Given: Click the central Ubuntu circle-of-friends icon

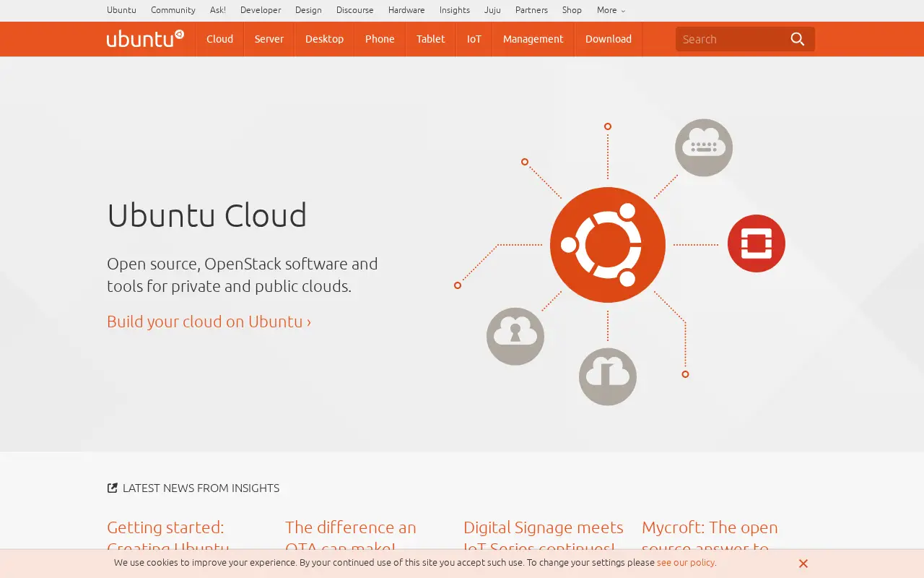Looking at the screenshot, I should [608, 244].
